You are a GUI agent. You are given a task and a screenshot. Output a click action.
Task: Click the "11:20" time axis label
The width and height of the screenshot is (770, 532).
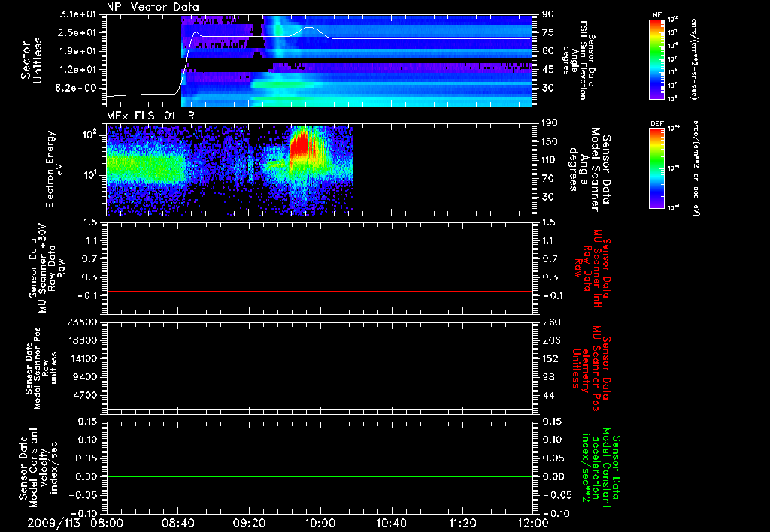pyautogui.click(x=462, y=523)
